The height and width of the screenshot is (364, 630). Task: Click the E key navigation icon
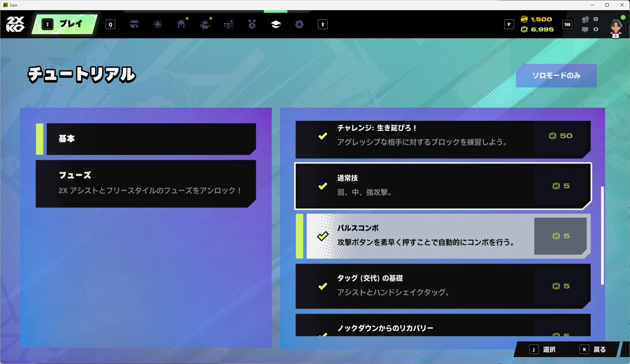(x=323, y=24)
